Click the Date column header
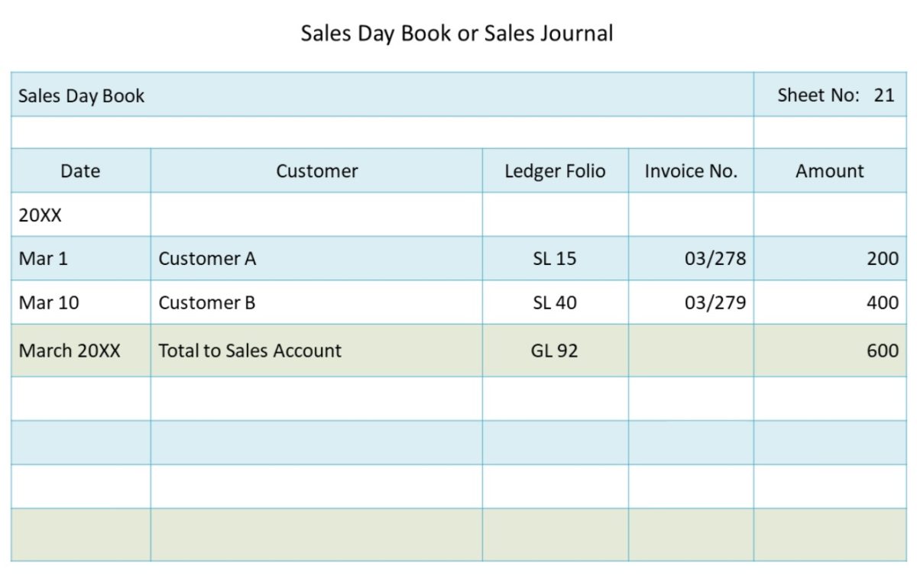 [79, 170]
